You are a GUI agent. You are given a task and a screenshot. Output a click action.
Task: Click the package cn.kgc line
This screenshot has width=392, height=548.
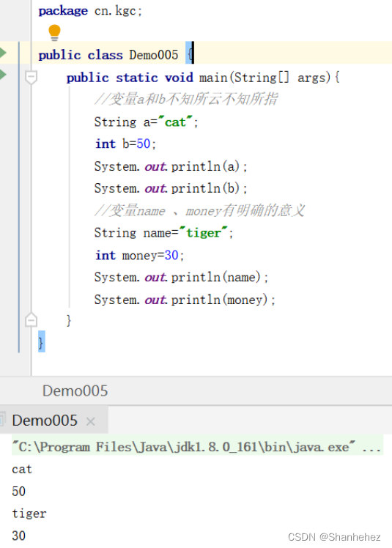coord(90,11)
